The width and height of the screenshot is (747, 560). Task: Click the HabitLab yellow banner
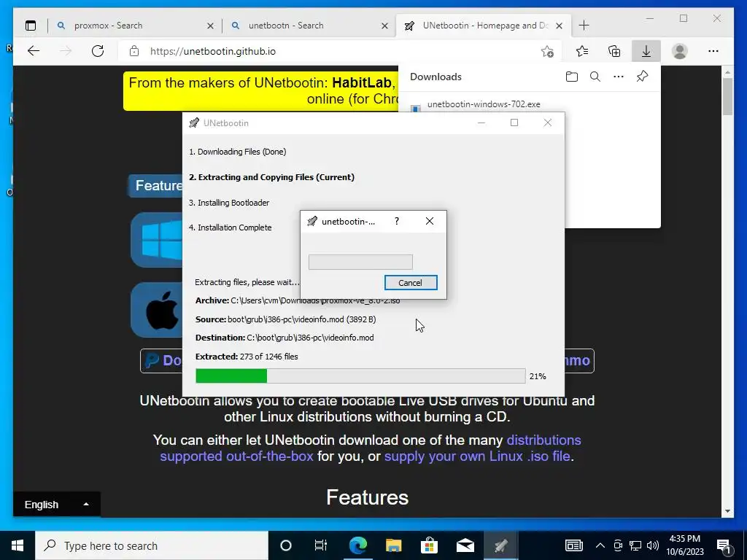click(x=261, y=91)
